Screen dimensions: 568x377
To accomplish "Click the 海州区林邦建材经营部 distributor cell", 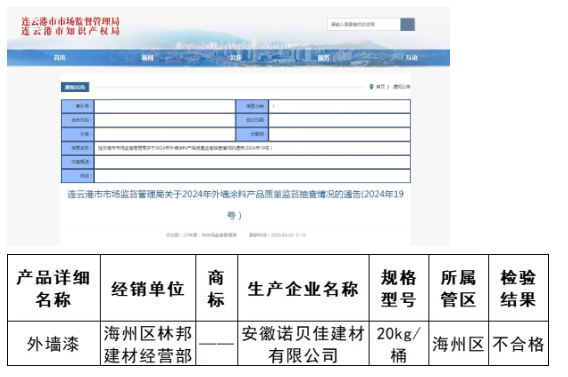I will 148,344.
